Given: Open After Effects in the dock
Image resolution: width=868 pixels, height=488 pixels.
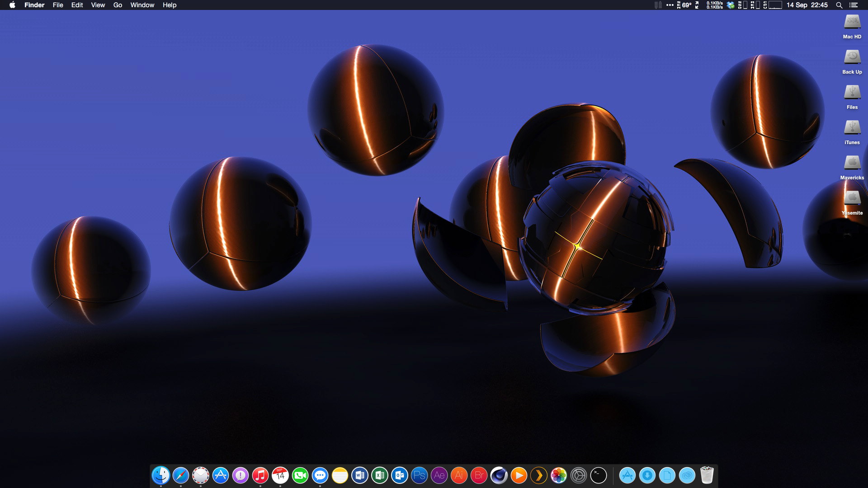Looking at the screenshot, I should (439, 475).
